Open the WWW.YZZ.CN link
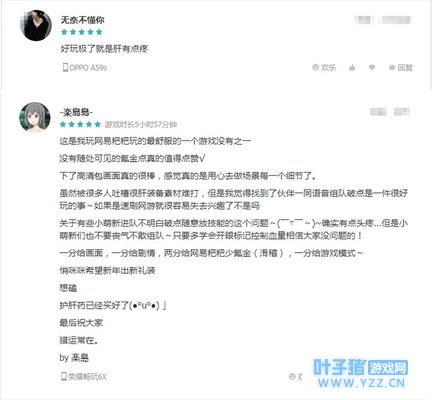 pyautogui.click(x=362, y=383)
